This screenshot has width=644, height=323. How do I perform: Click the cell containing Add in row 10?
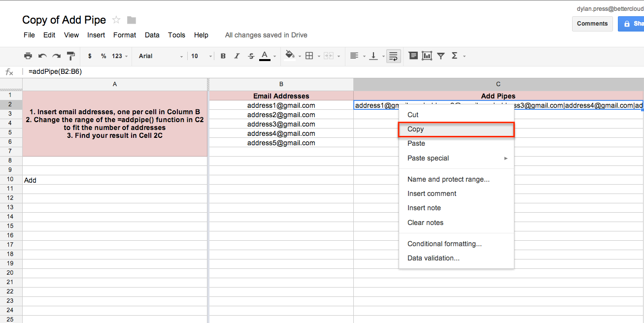click(115, 180)
